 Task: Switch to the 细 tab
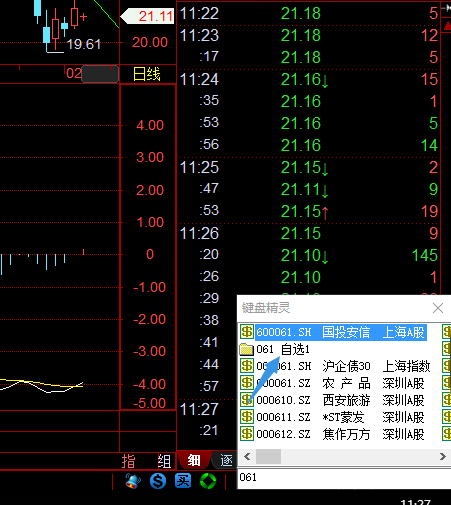point(194,460)
